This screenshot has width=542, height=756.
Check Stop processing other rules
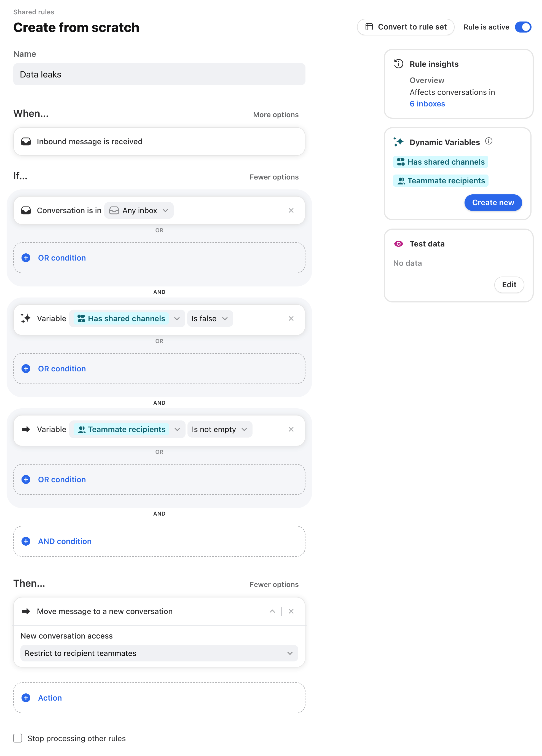(x=18, y=738)
